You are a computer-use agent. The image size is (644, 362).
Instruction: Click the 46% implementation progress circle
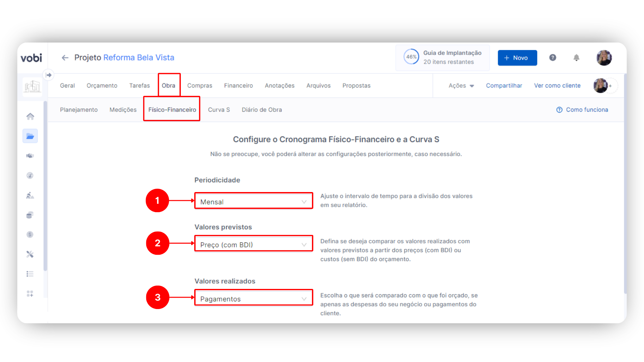pyautogui.click(x=411, y=57)
